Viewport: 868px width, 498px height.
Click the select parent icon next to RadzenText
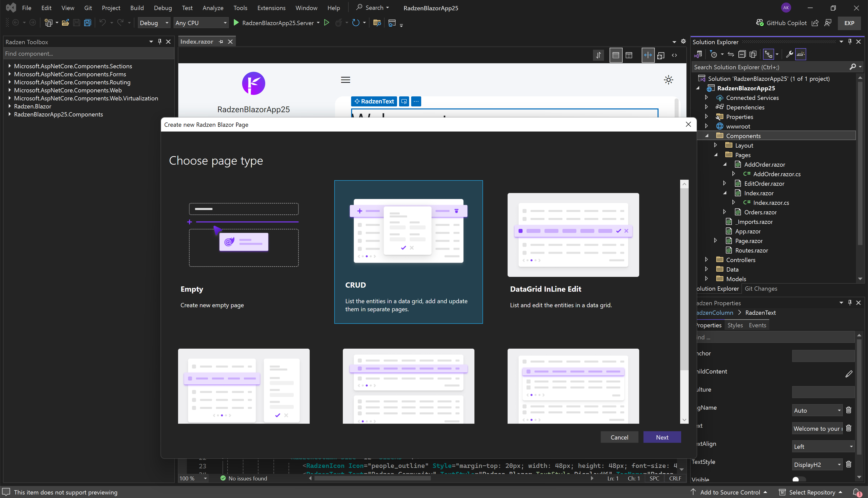404,101
